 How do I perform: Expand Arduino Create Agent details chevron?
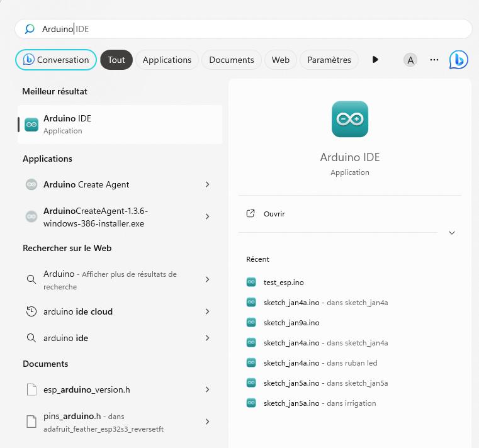[208, 184]
